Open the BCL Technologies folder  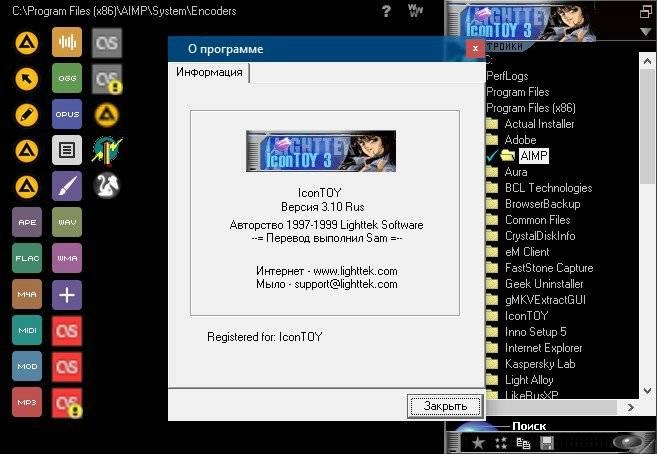pos(548,188)
